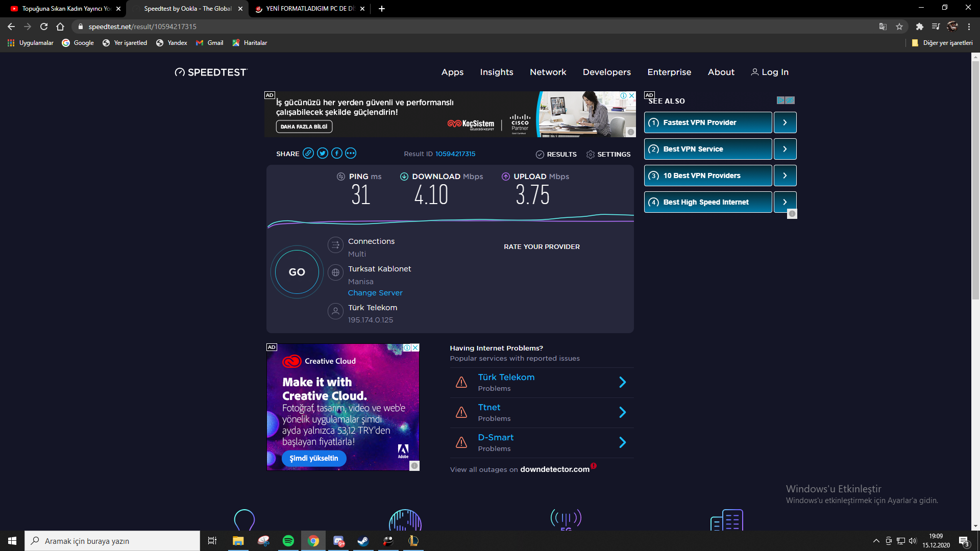
Task: Open Enterprise menu item
Action: [x=669, y=72]
